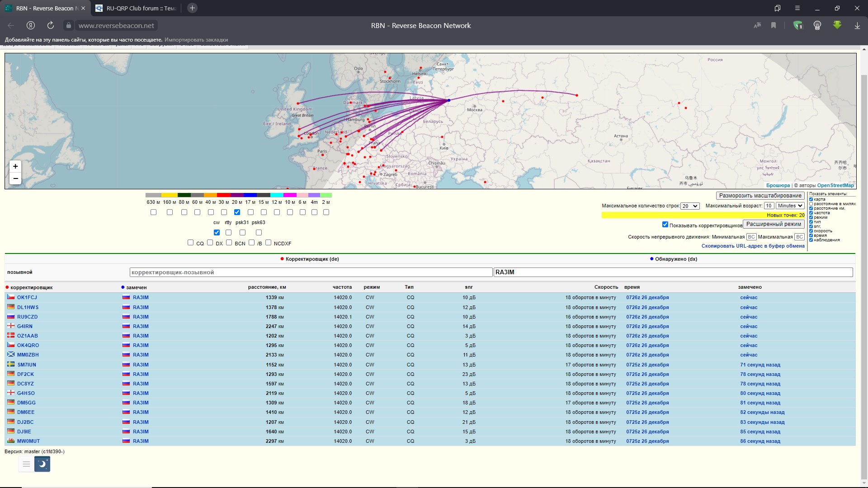Image resolution: width=868 pixels, height=488 pixels.
Task: Click the browser bookmark icon
Action: point(774,25)
